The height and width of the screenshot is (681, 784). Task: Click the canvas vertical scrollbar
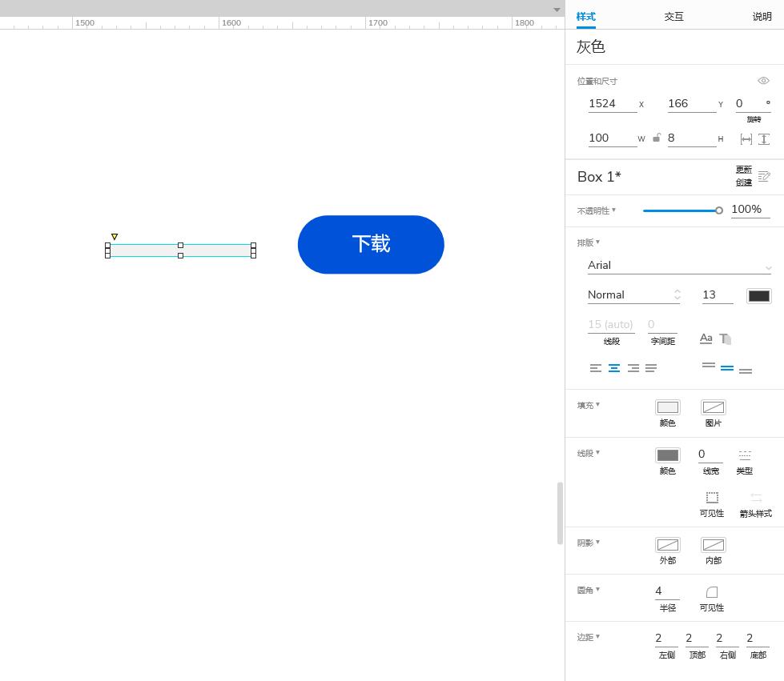pos(560,513)
